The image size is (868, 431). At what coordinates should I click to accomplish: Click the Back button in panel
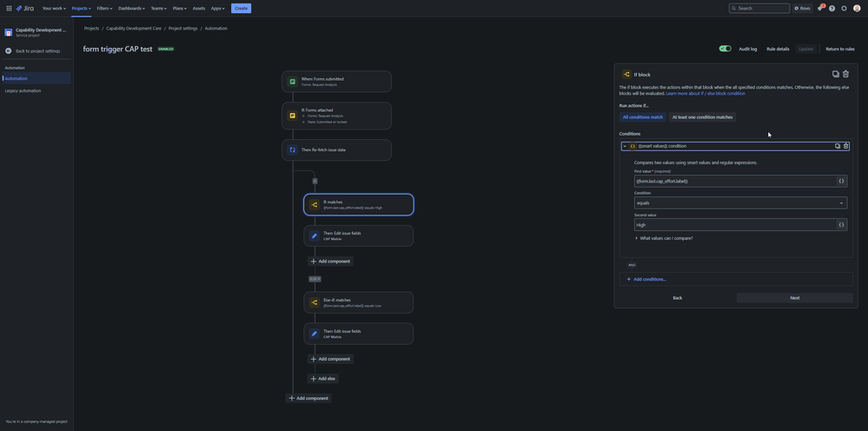coord(677,298)
